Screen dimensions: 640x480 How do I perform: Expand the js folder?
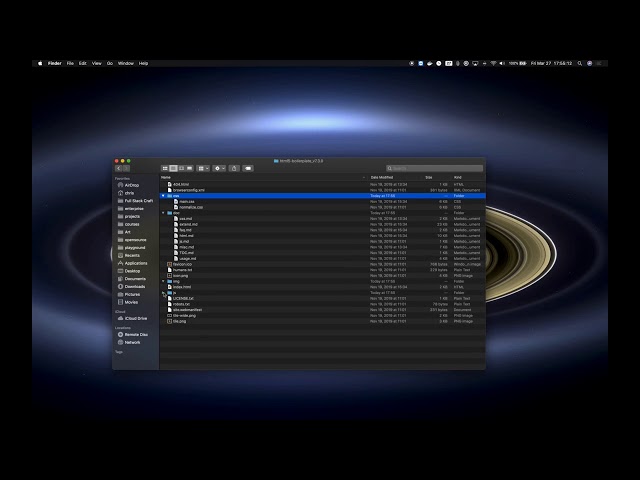tap(163, 293)
